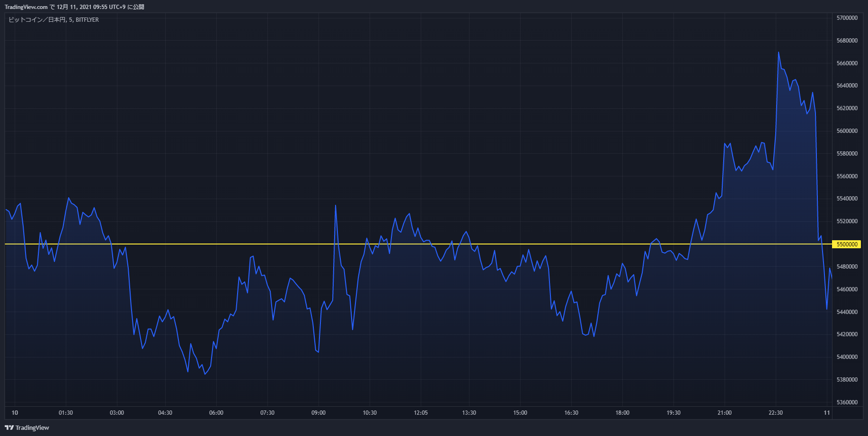The width and height of the screenshot is (868, 436).
Task: Click the 18:00 time axis label
Action: (622, 413)
